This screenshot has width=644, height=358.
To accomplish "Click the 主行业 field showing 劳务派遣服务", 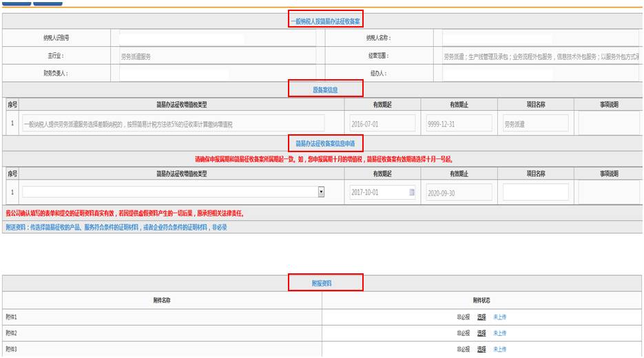I will pyautogui.click(x=212, y=56).
